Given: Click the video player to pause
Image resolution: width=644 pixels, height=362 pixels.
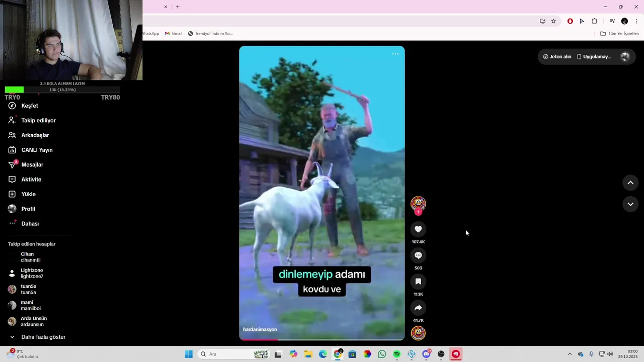Looking at the screenshot, I should (322, 193).
